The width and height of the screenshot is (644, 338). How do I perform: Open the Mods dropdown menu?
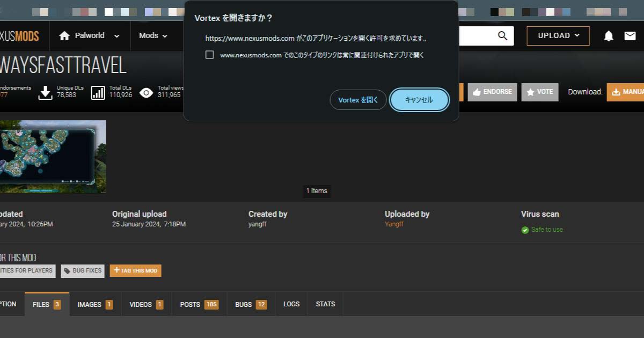coord(153,36)
